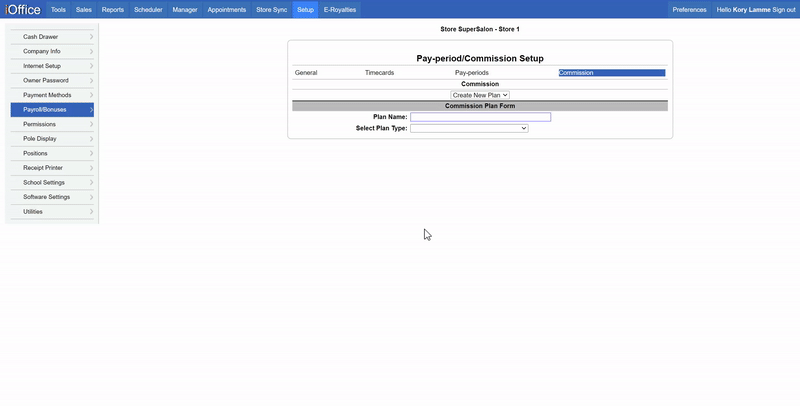The height and width of the screenshot is (406, 800).
Task: Click the iOffice logo
Action: click(23, 10)
